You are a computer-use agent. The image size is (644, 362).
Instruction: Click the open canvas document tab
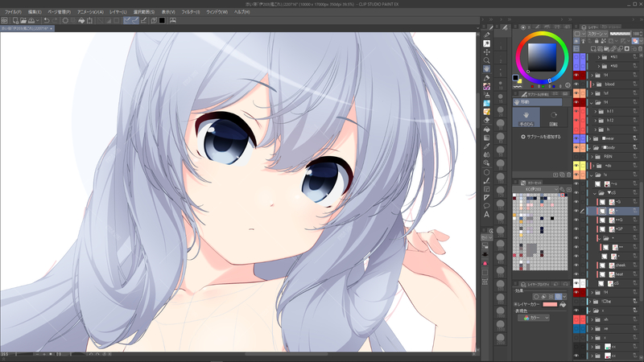click(x=27, y=28)
